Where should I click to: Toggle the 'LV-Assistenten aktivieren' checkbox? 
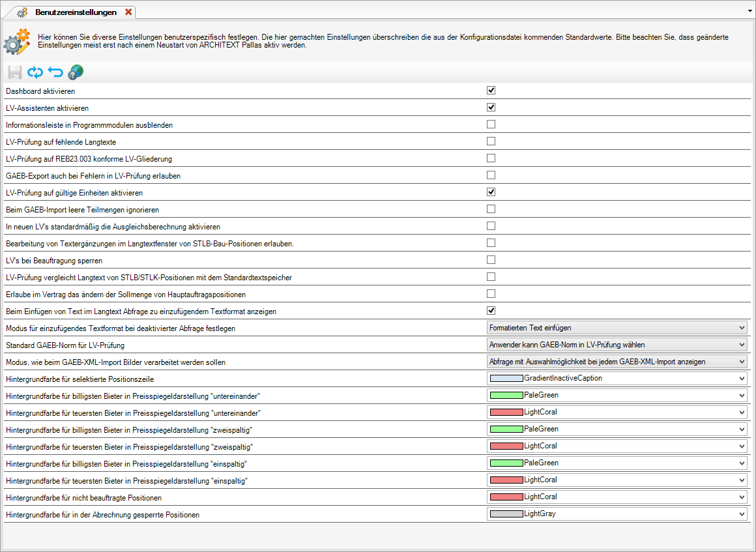pyautogui.click(x=491, y=108)
